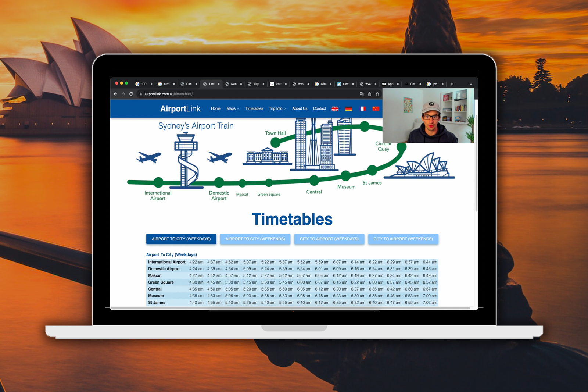Click the AirportLink logo
Screen dimensions: 588x392
(x=180, y=108)
